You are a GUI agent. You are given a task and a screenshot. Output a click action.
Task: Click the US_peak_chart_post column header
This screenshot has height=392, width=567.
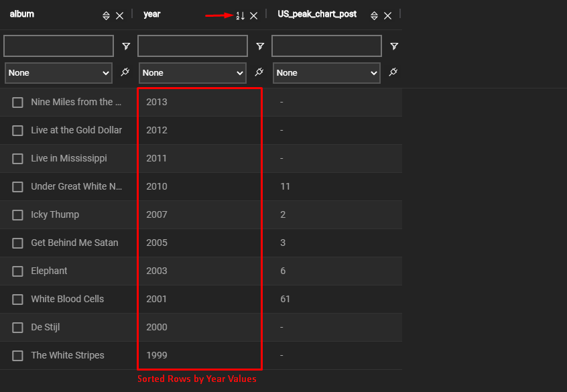tap(317, 14)
